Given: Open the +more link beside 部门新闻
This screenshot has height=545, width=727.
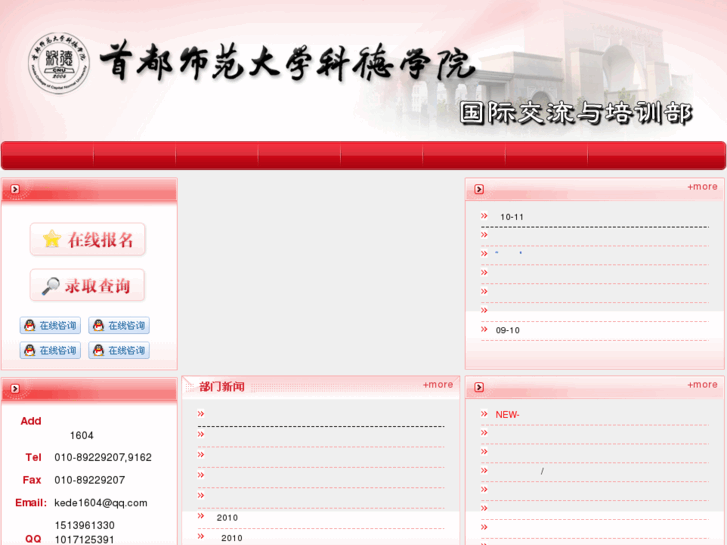Looking at the screenshot, I should [x=438, y=385].
